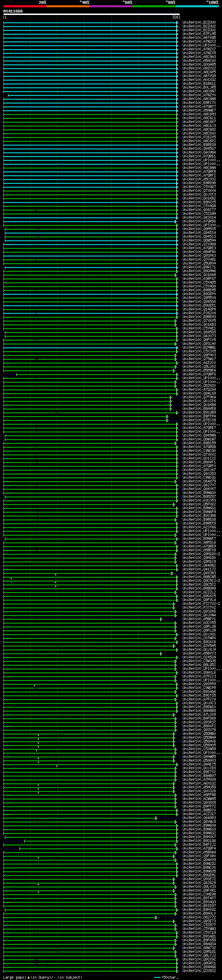Select the UniRef100_Q42629 entry
Image resolution: width=222 pixels, height=980 pixels.
(x=199, y=883)
